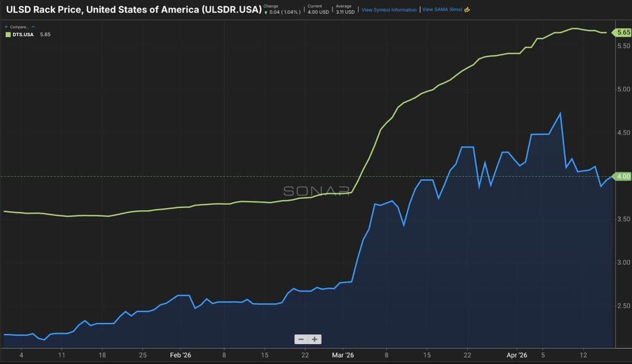Click the Compare plus icon

pos(6,26)
